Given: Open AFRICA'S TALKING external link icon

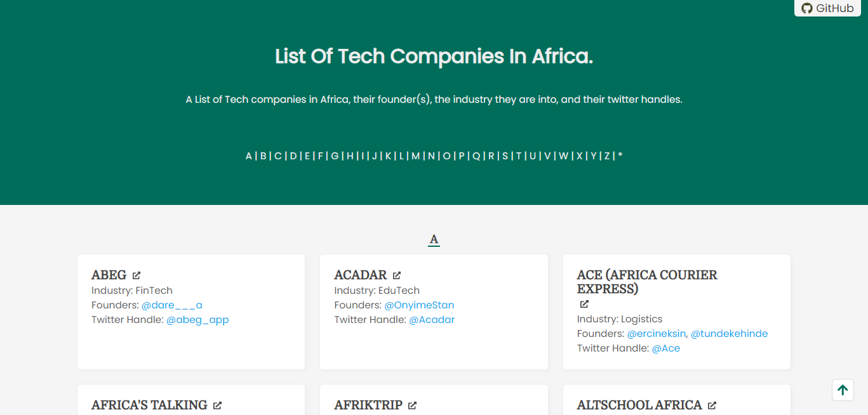Looking at the screenshot, I should [218, 404].
